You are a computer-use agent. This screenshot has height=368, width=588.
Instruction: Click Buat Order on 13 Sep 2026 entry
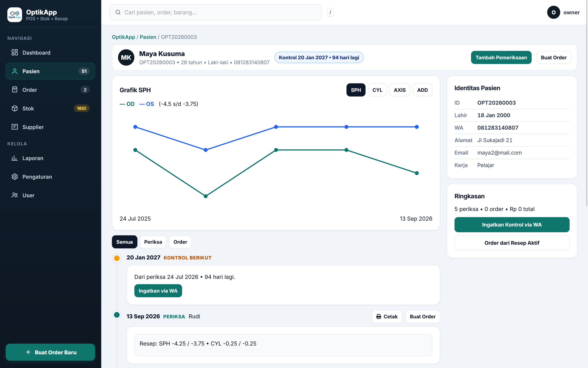tap(423, 316)
